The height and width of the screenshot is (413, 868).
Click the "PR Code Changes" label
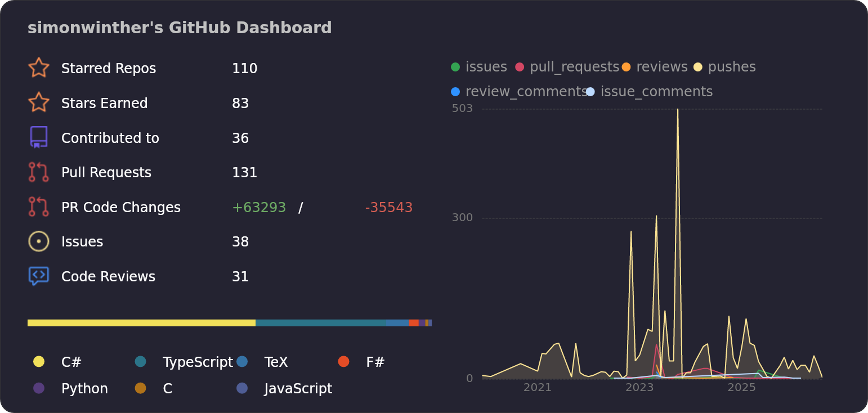(121, 208)
